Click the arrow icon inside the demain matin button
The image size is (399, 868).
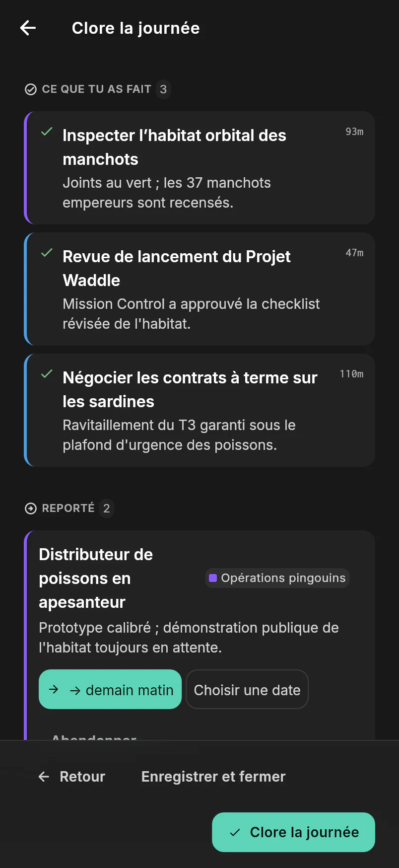(x=54, y=689)
